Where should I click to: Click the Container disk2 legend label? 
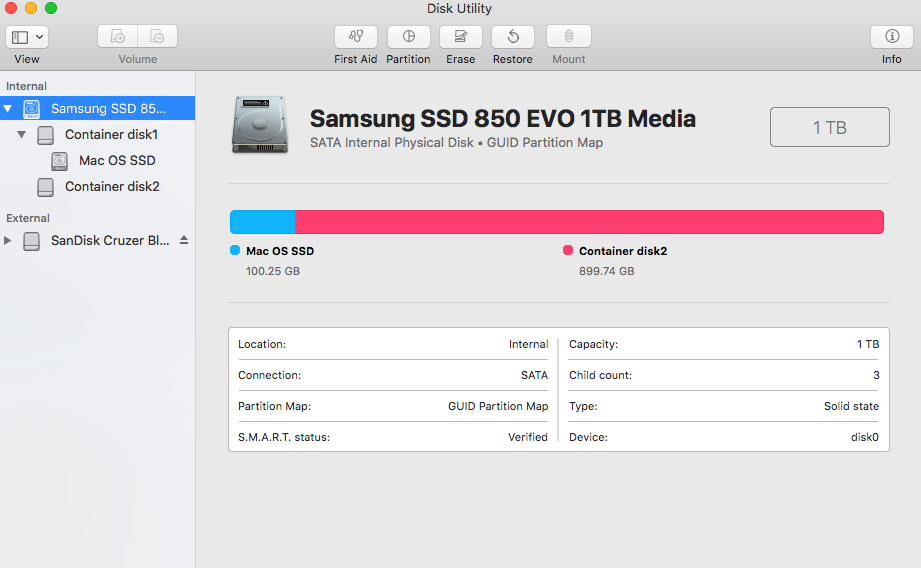coord(623,251)
